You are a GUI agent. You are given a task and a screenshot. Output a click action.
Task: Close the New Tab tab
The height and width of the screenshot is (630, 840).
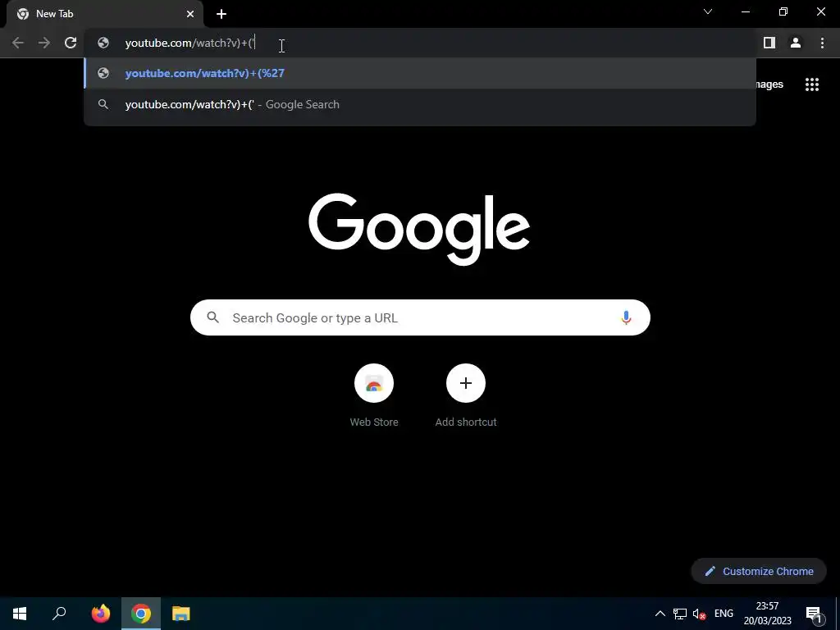(190, 14)
